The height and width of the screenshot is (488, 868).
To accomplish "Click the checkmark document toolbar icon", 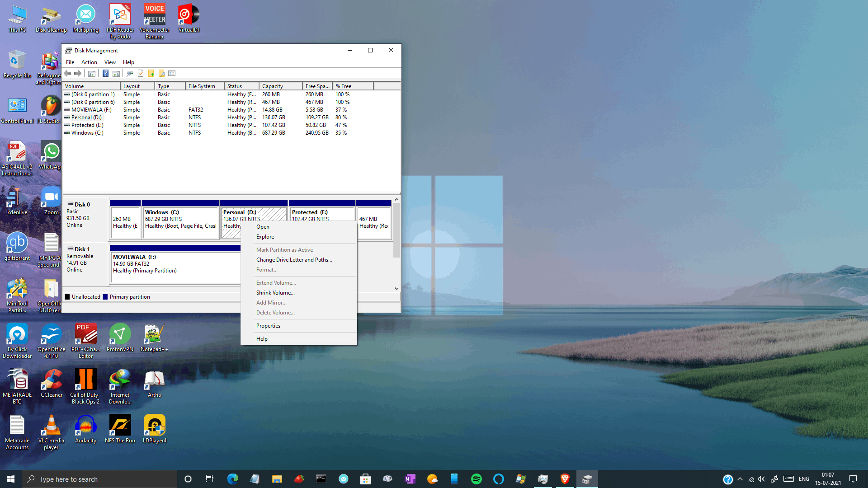I will click(141, 73).
